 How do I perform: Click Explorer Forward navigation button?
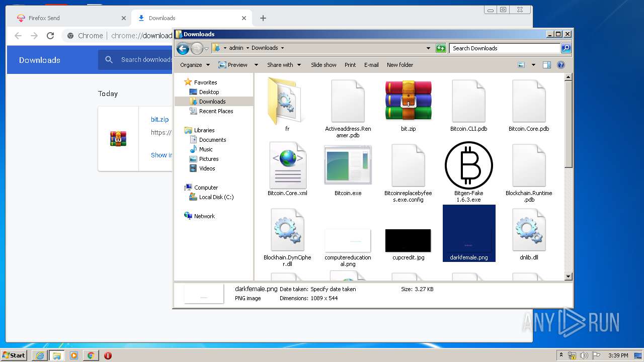click(197, 48)
